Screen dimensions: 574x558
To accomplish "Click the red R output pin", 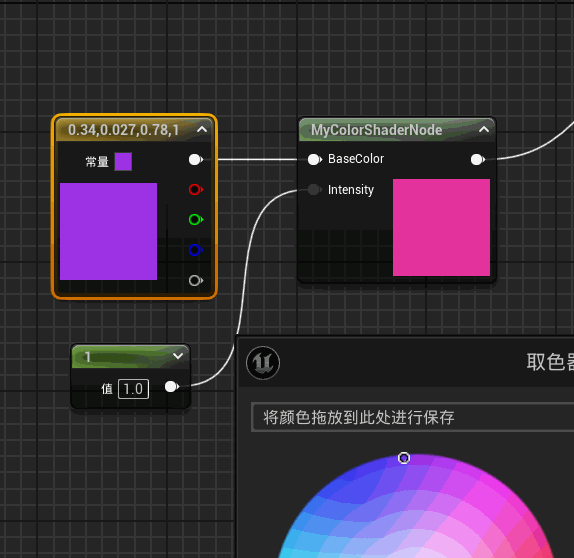I will (x=195, y=190).
